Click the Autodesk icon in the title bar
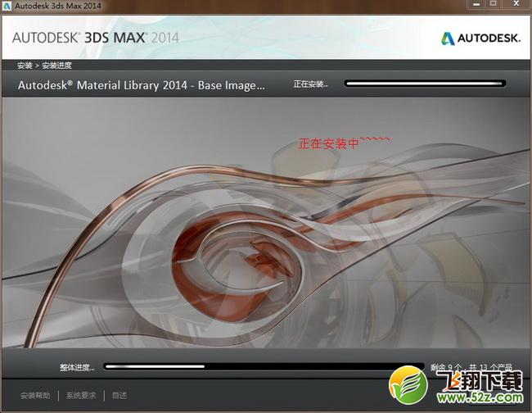This screenshot has height=413, width=532. coord(7,6)
